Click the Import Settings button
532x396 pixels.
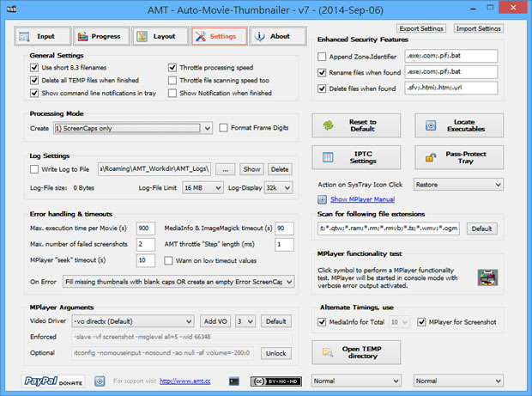point(479,28)
